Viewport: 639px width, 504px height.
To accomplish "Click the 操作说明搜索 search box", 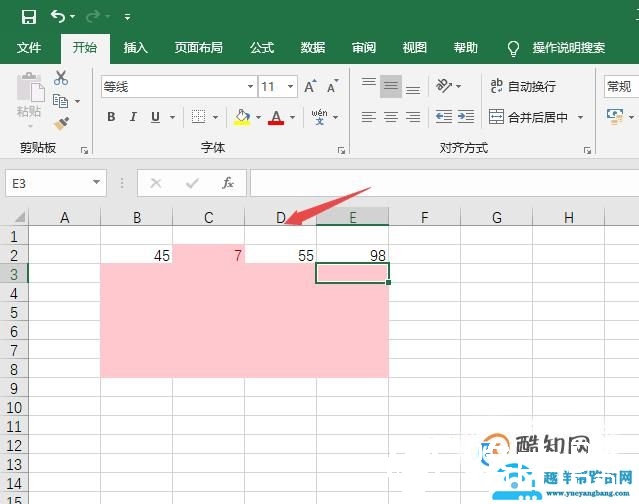I will (x=568, y=48).
